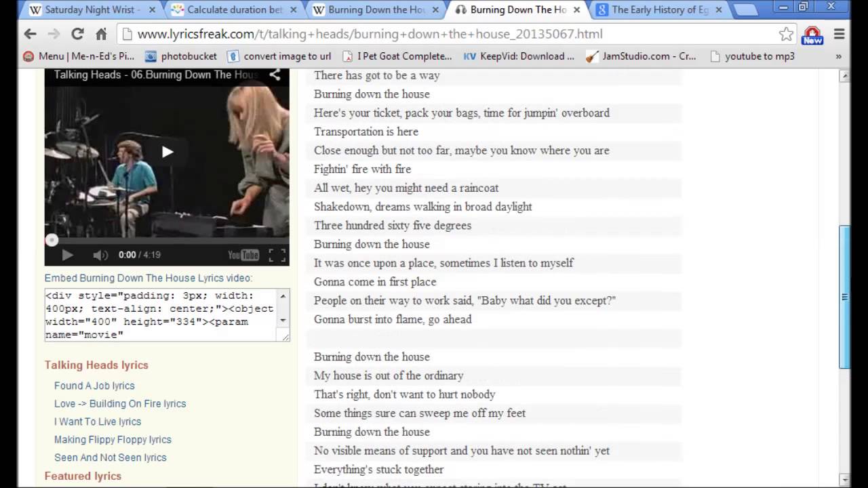Click the "Talking Heads lyrics" heading
Viewport: 868px width, 488px height.
coord(96,365)
